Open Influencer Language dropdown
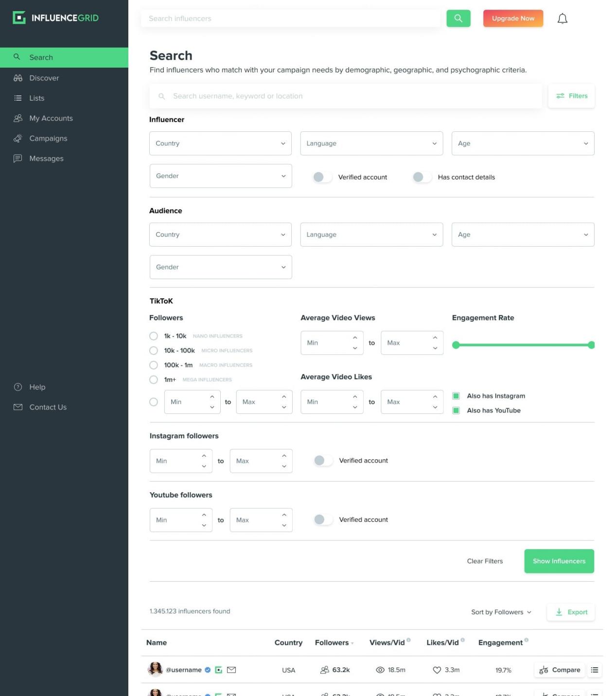 371,143
